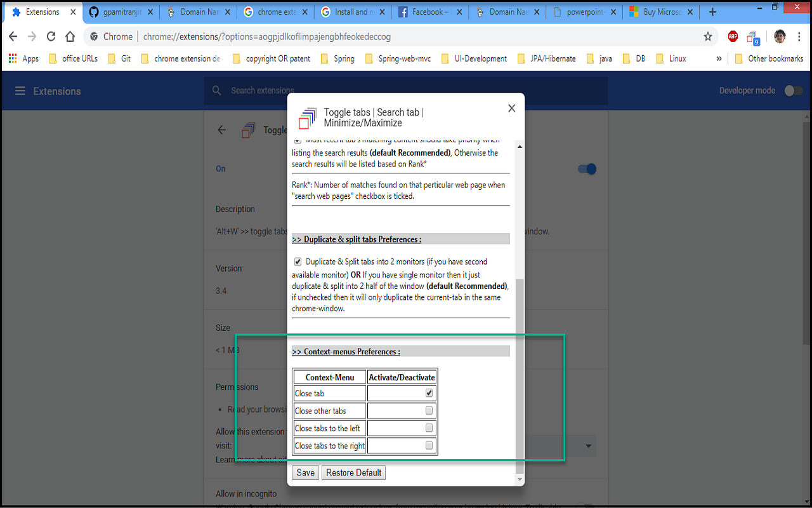The width and height of the screenshot is (812, 508).
Task: Expand the site access dropdown on the extension page
Action: (587, 446)
